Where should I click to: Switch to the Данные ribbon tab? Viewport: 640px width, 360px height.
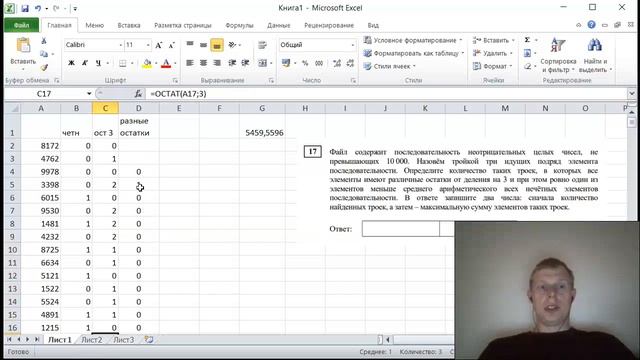click(279, 25)
